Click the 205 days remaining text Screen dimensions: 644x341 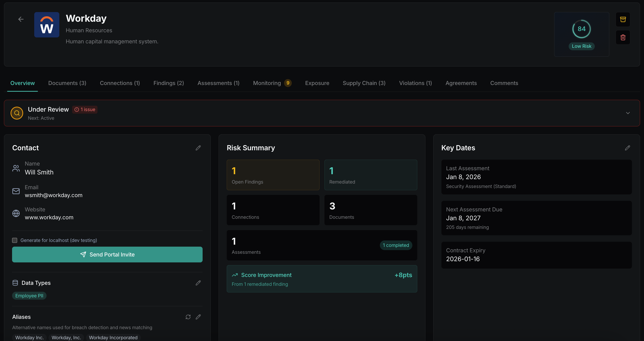467,227
